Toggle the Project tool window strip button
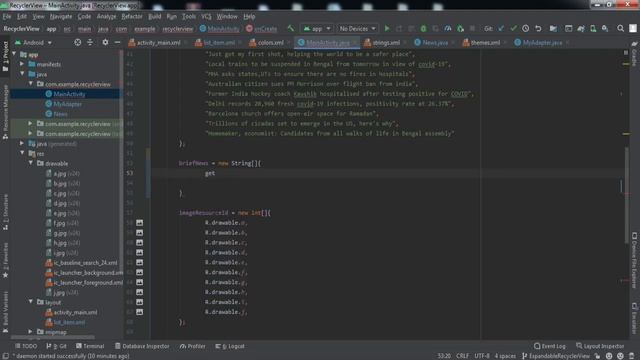Image resolution: width=640 pixels, height=360 pixels. click(x=5, y=56)
